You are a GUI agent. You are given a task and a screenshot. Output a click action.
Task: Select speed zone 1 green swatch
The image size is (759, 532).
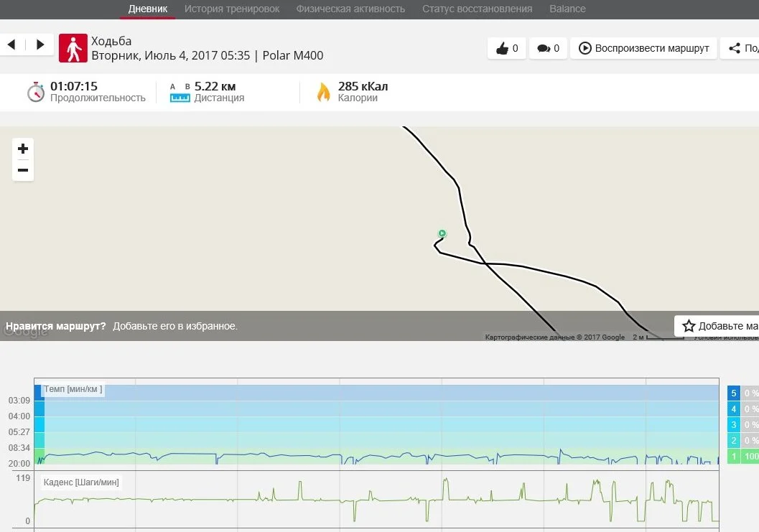(733, 456)
